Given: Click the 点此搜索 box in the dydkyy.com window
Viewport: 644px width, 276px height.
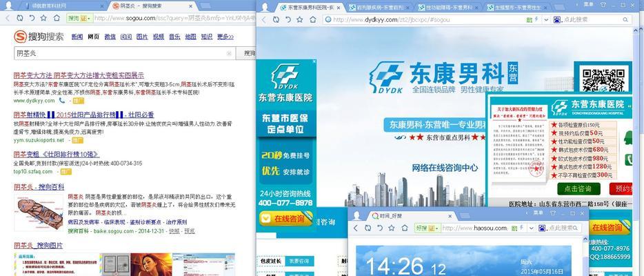Looking at the screenshot, I should click(x=592, y=19).
